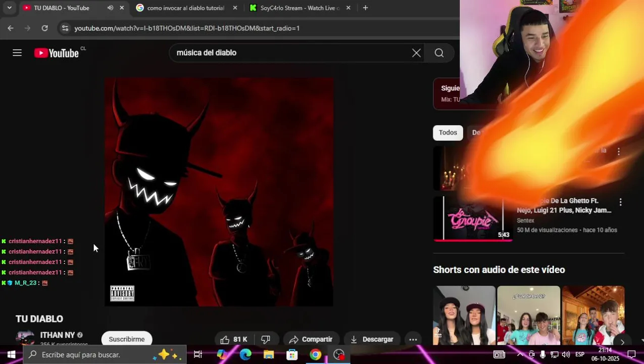Screen dimensions: 644x364
Task: Open the '¿Cuál de las 2?' Short
Action: 528,315
